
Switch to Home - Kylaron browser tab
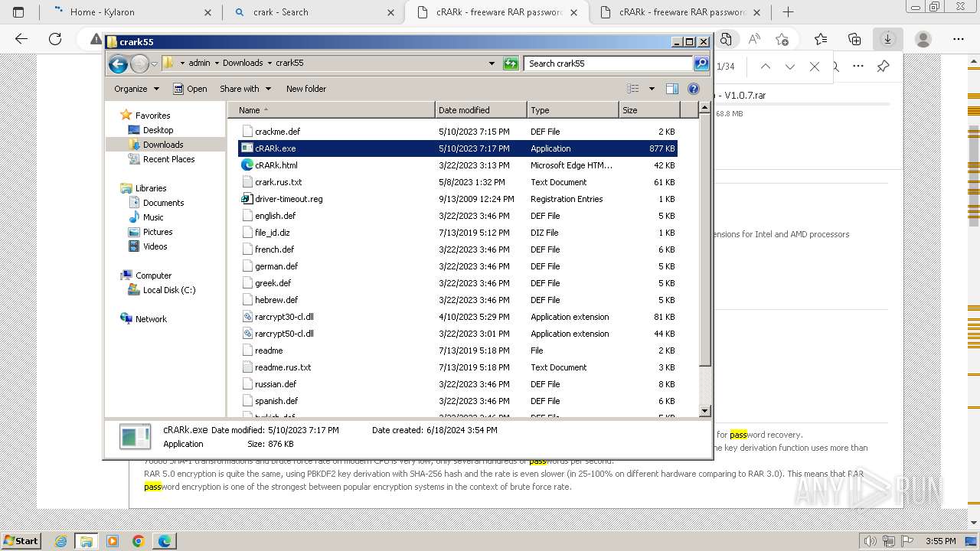coord(132,12)
